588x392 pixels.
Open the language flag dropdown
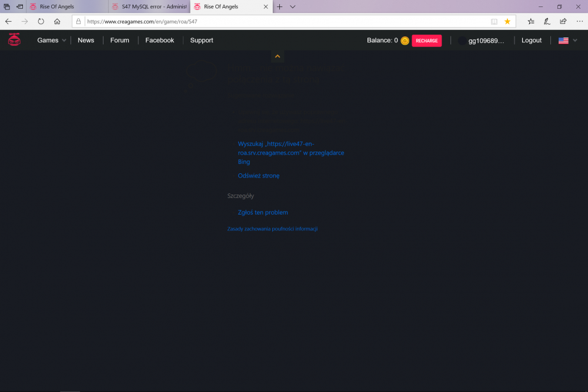567,41
